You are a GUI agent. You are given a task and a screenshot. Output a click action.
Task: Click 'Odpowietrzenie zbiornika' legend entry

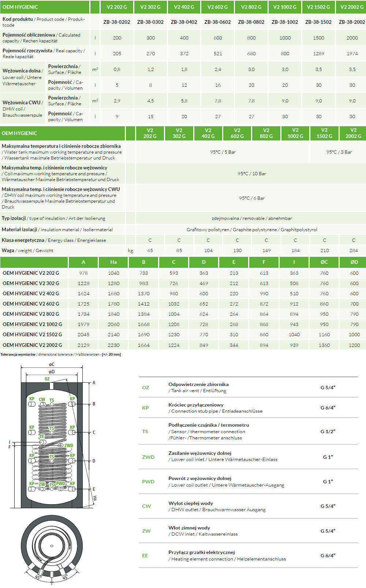click(198, 387)
